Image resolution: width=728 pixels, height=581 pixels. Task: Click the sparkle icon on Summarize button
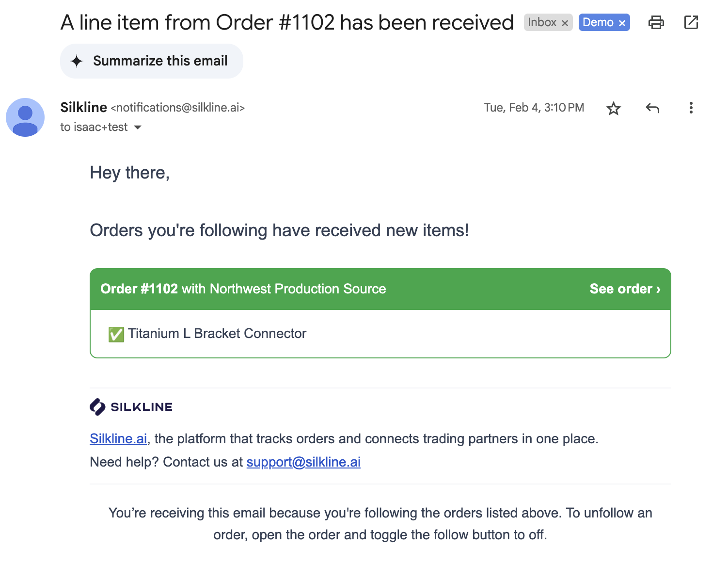(77, 61)
